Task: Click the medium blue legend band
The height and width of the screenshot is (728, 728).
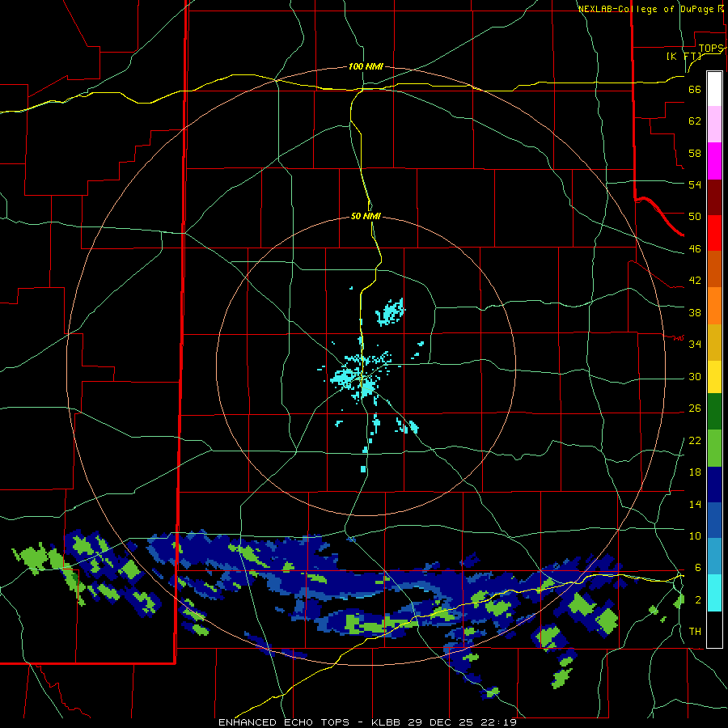Action: tap(714, 520)
